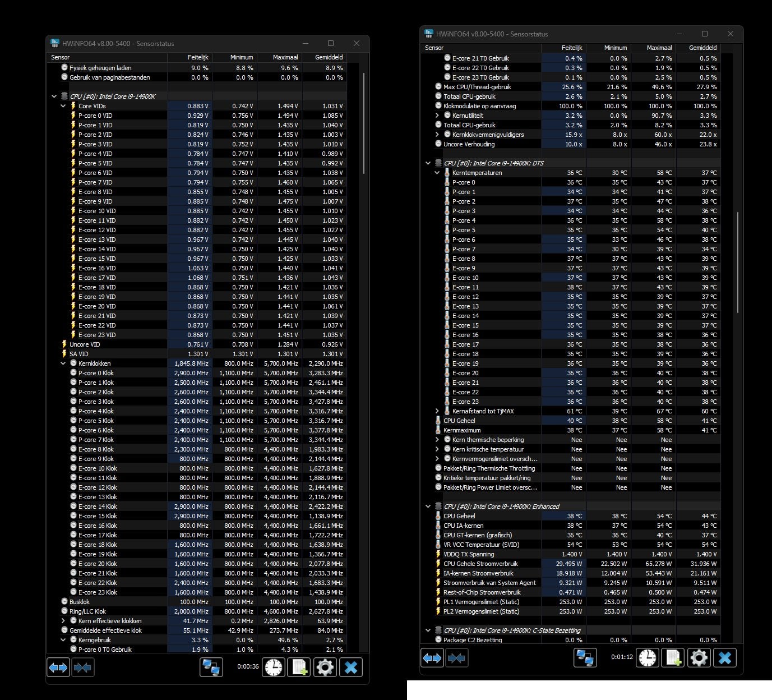Click HWiNFO64 app icon in left window title bar
772x700 pixels.
[55, 43]
